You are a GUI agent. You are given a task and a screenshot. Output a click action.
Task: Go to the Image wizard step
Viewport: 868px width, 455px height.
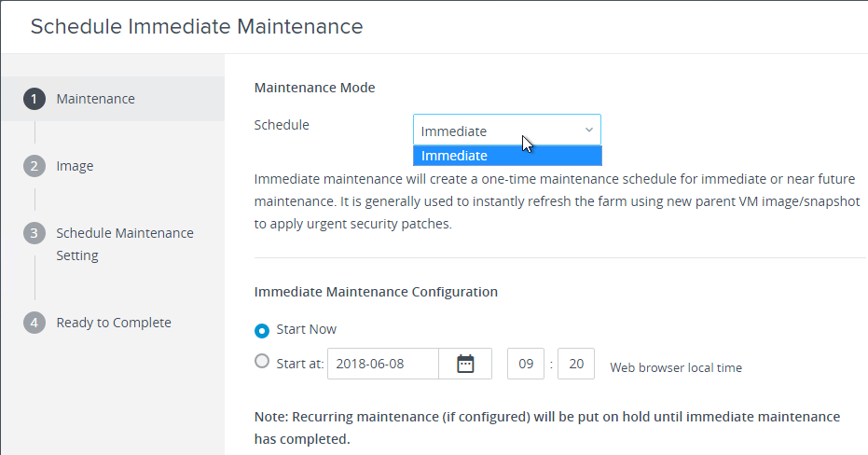(x=75, y=166)
